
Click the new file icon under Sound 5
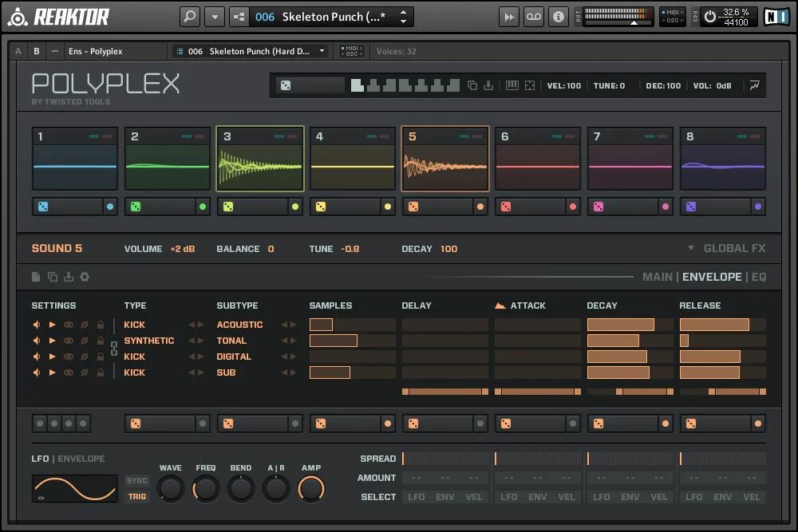(x=36, y=277)
